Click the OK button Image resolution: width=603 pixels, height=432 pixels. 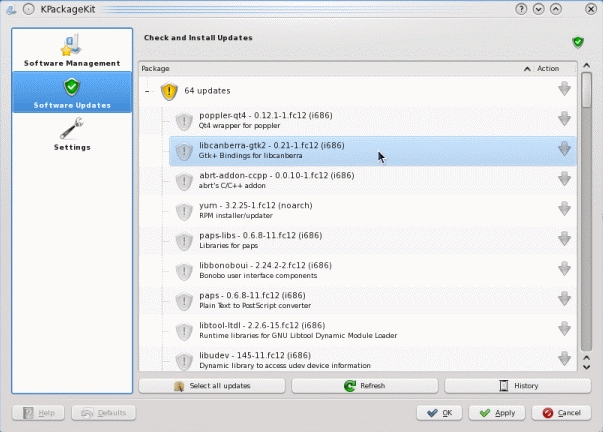tap(439, 413)
